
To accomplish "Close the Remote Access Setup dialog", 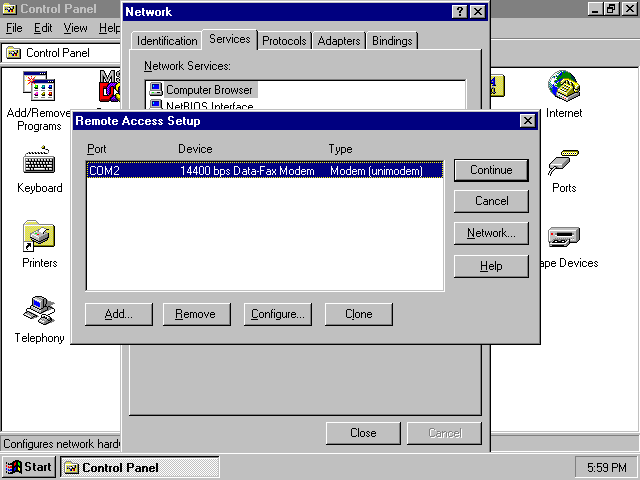I will pos(528,121).
